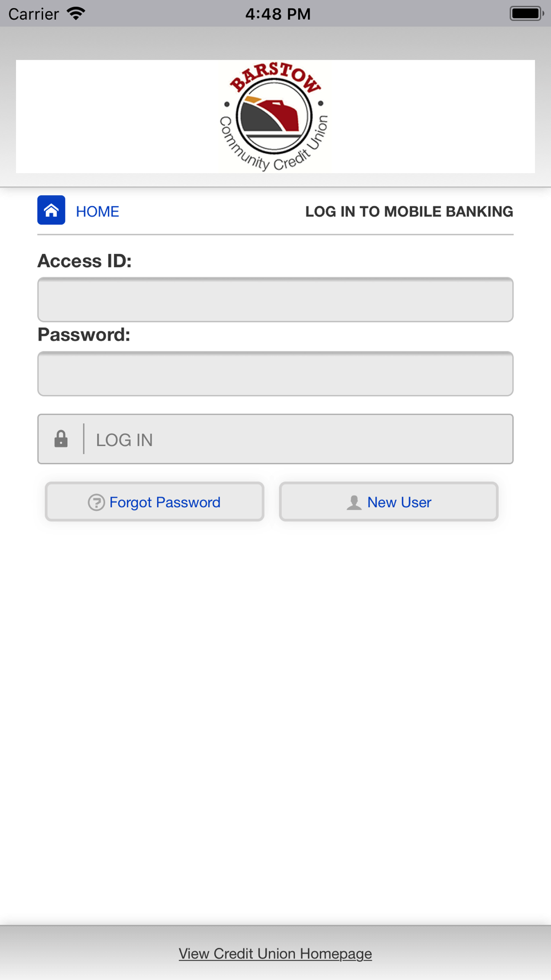
Task: Tap the person silhouette icon beside New User
Action: point(354,502)
